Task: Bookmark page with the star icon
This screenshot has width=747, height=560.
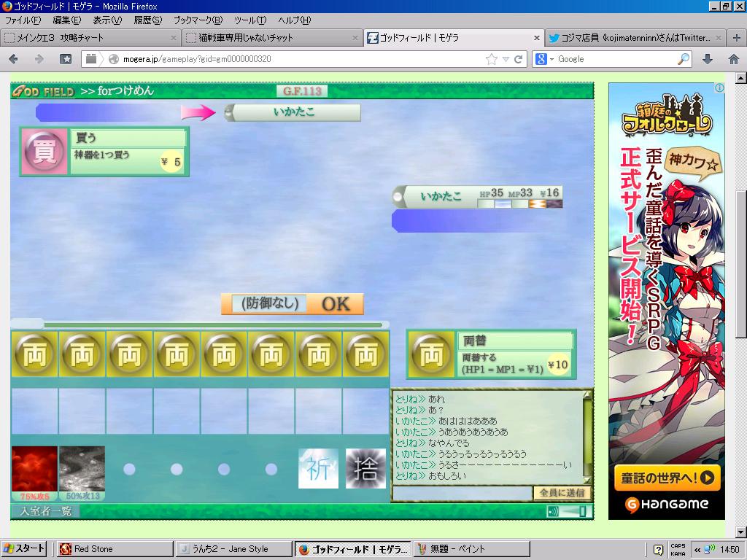Action: (x=492, y=59)
